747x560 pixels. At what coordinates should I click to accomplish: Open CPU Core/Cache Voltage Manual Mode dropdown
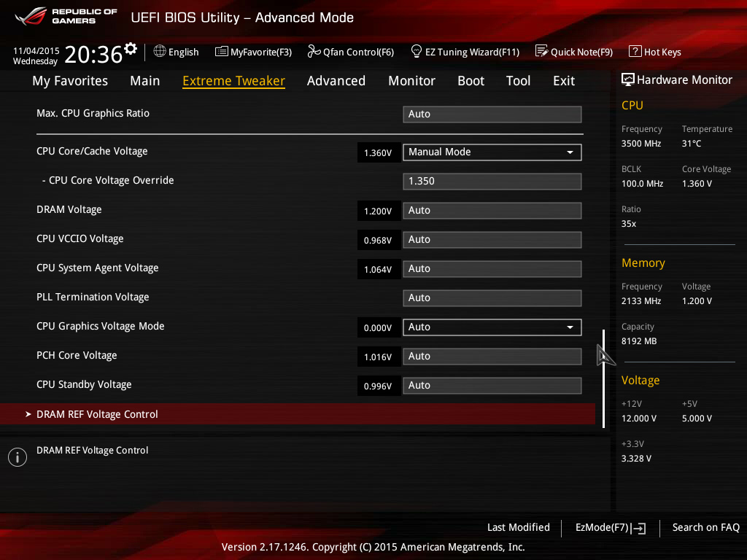(492, 152)
